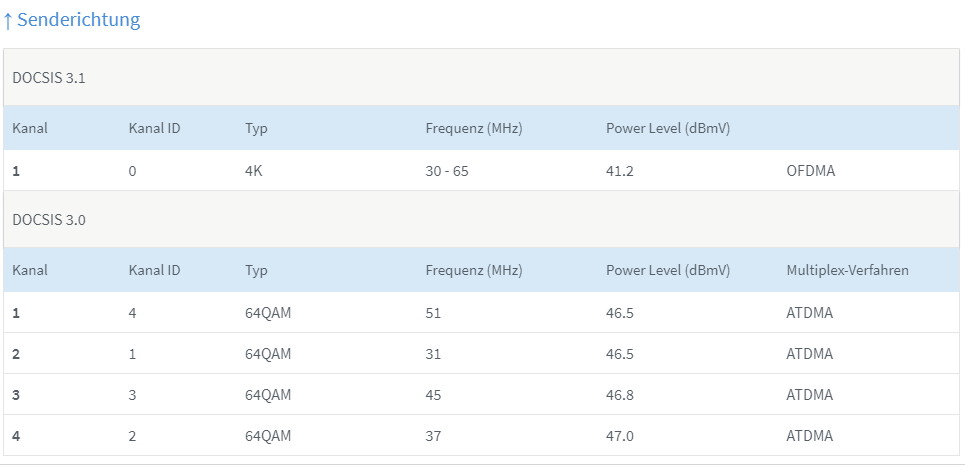Click the Senderichtung heading link

click(x=78, y=20)
